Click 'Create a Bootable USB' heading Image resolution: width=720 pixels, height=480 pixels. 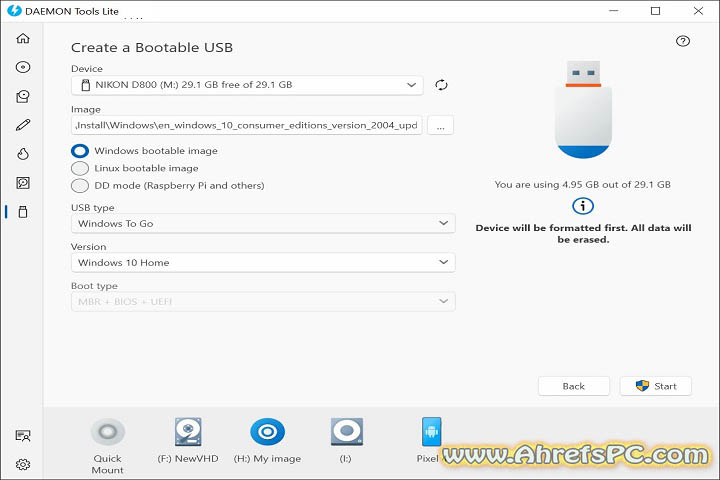click(152, 48)
